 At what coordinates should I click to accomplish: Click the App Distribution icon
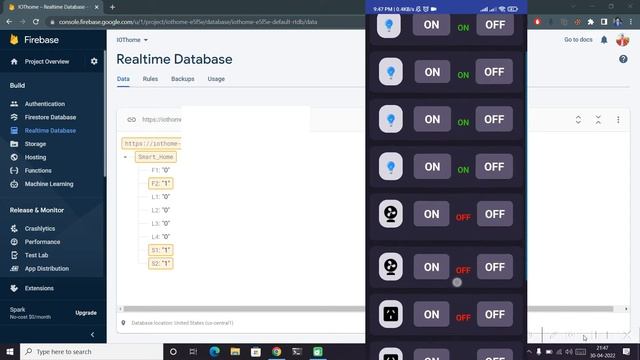(14, 269)
